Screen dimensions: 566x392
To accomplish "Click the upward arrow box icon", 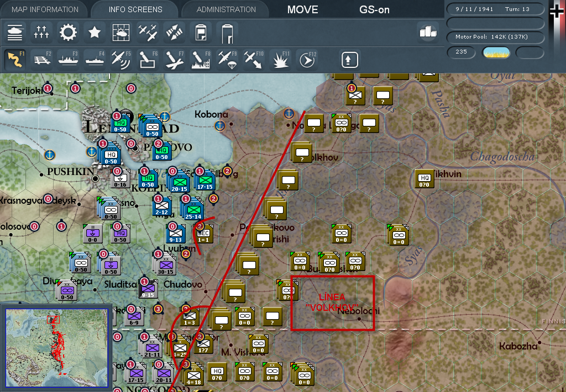I will click(349, 60).
